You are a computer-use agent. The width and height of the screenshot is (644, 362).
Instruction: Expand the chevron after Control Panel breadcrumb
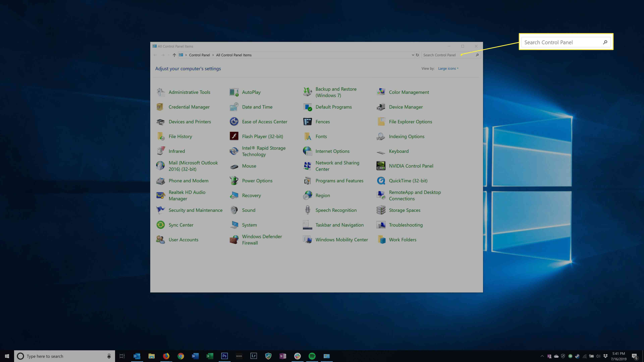click(x=213, y=55)
